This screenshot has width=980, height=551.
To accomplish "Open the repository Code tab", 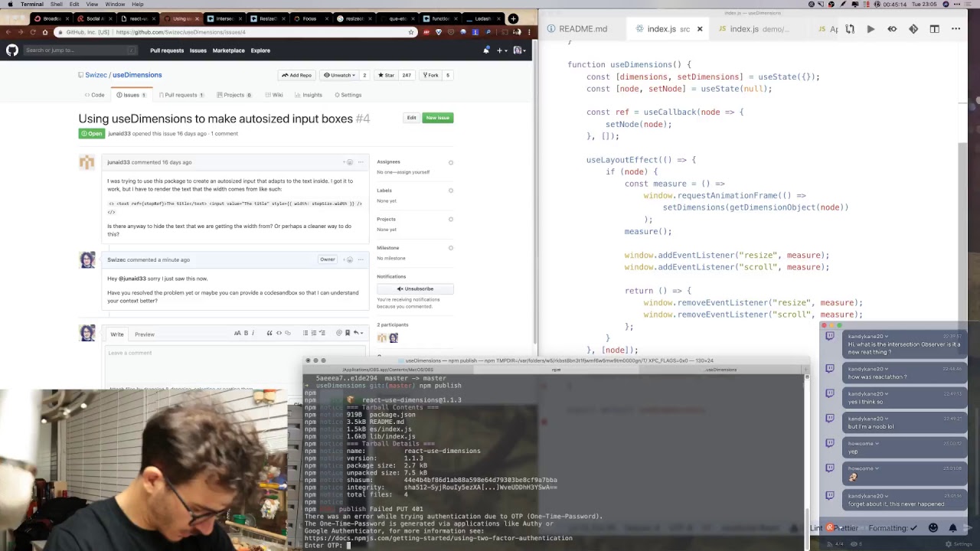I will (95, 95).
